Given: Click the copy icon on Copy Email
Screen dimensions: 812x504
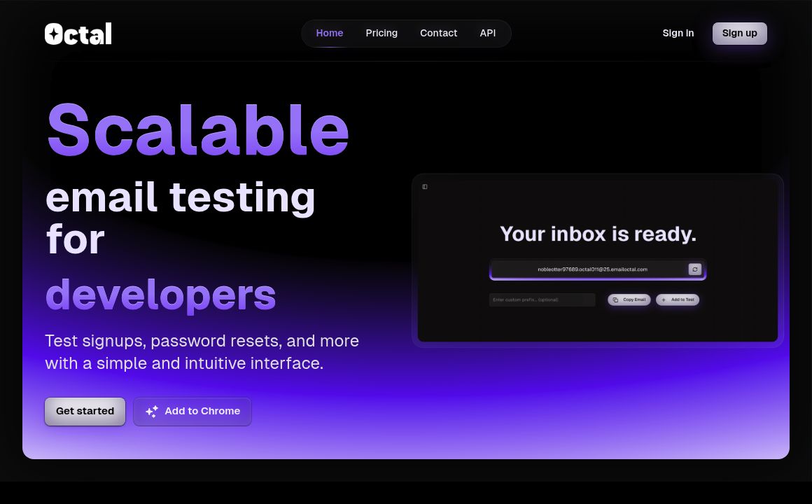Looking at the screenshot, I should (615, 300).
